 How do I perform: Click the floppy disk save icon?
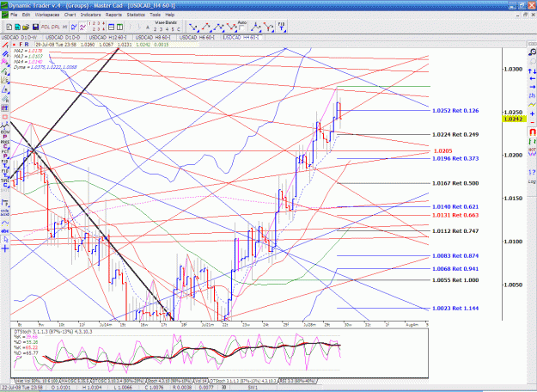pos(35,27)
